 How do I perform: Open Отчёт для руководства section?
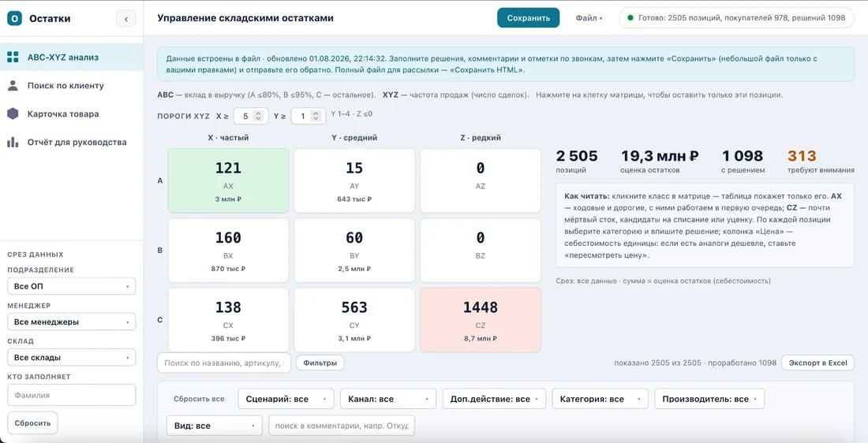71,142
